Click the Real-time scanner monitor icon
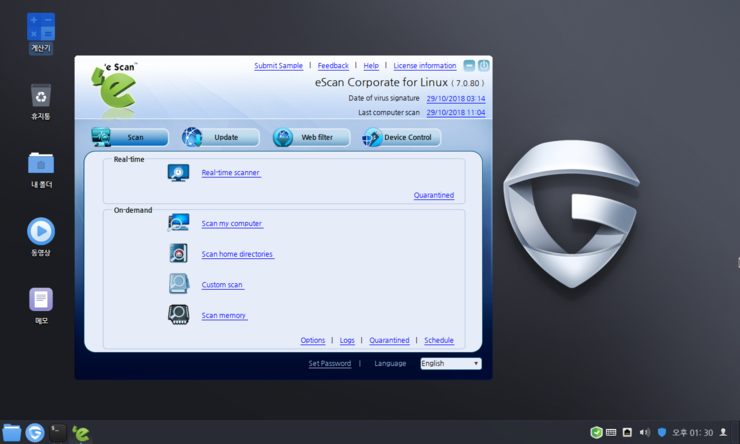Screen dimensions: 740x444 [178, 173]
